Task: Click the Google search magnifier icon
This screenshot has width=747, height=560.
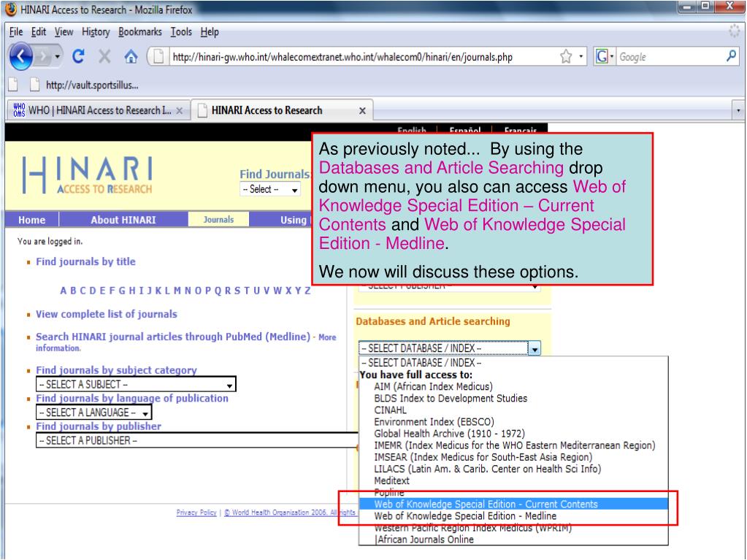Action: 731,56
